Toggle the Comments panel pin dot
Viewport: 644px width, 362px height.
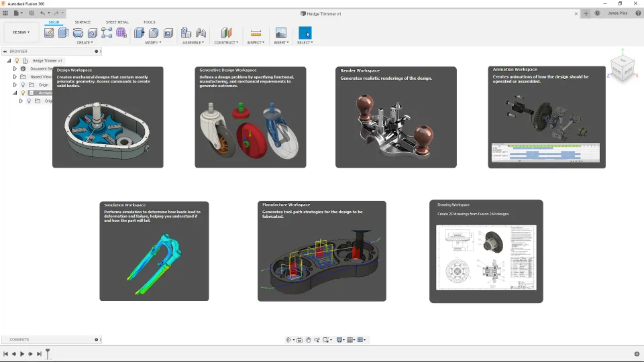tap(97, 339)
